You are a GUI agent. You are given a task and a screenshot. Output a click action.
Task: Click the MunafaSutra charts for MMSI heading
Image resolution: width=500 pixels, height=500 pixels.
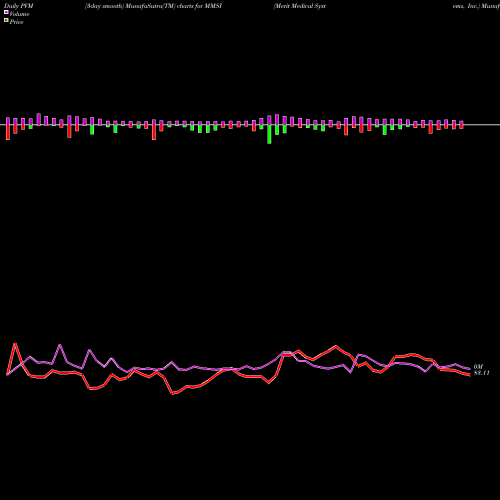click(153, 6)
